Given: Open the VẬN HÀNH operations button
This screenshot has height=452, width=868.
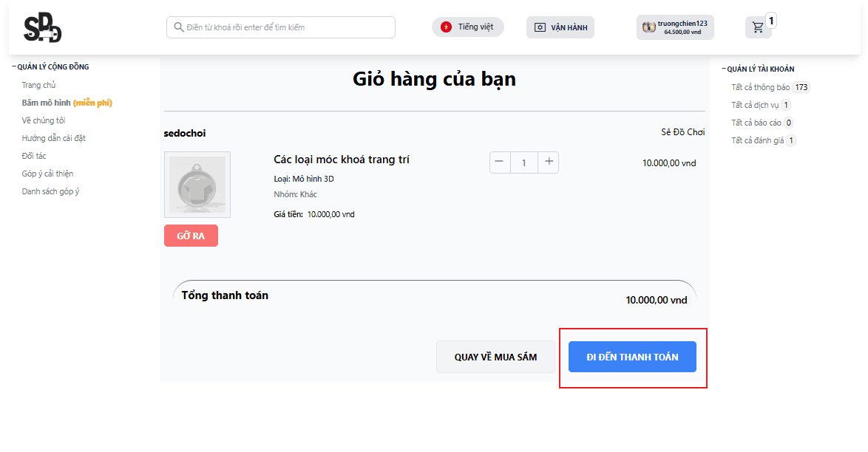Looking at the screenshot, I should tap(560, 27).
